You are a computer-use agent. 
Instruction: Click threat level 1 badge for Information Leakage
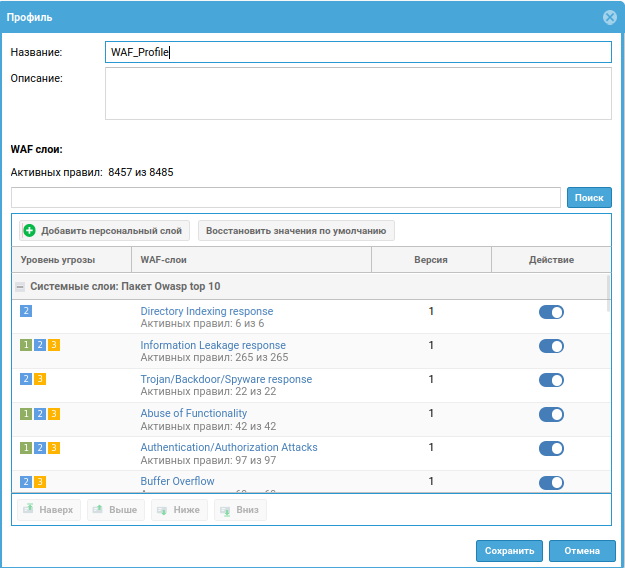coord(26,345)
